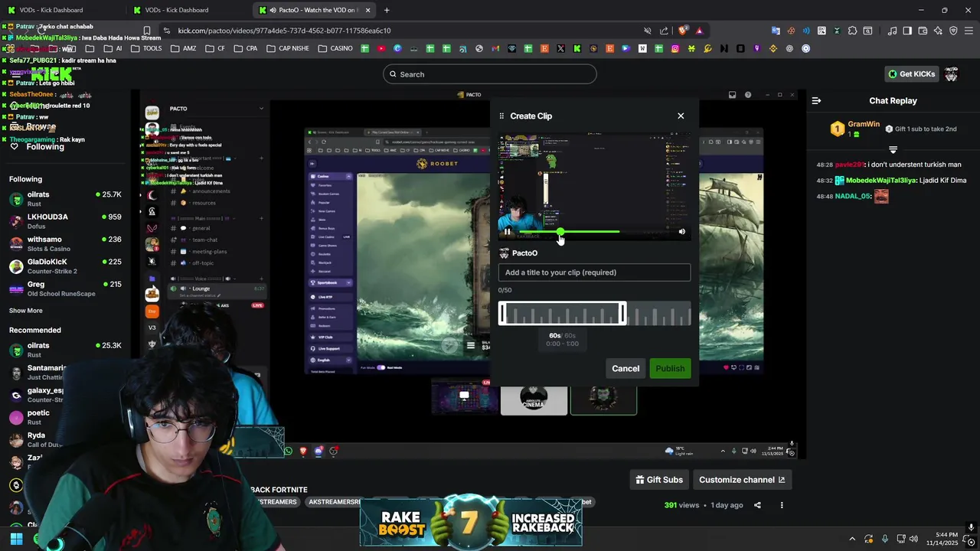Open Gift Subs dialog
This screenshot has height=551, width=980.
(x=659, y=480)
